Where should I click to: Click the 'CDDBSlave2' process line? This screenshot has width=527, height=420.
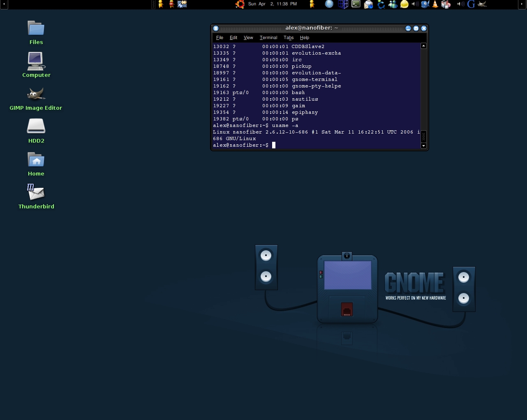[269, 46]
